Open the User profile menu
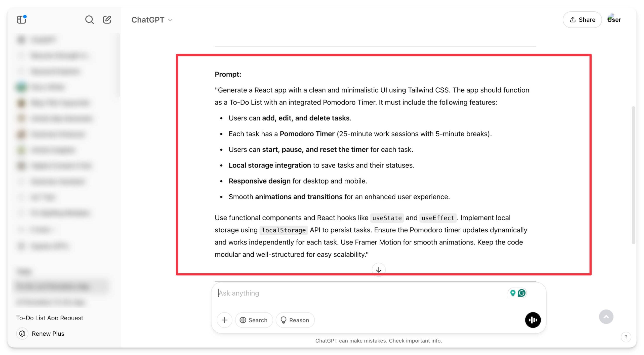The width and height of the screenshot is (644, 355). [x=614, y=20]
